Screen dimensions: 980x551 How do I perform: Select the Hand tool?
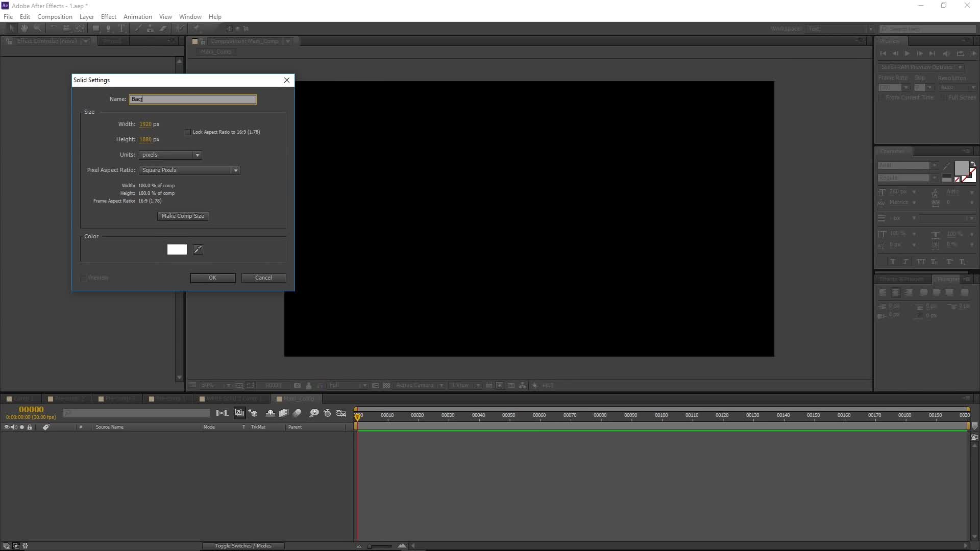click(x=24, y=29)
